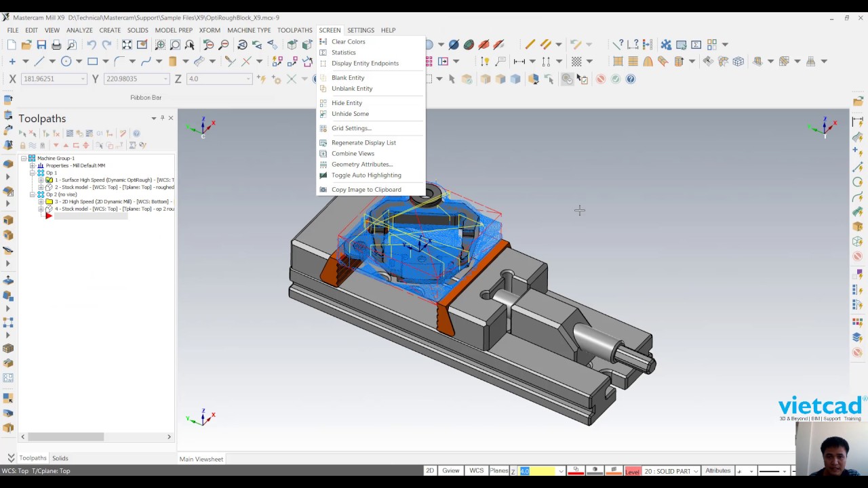Image resolution: width=868 pixels, height=488 pixels.
Task: Open the Z value dropdown in ribbon bar
Action: [x=248, y=79]
